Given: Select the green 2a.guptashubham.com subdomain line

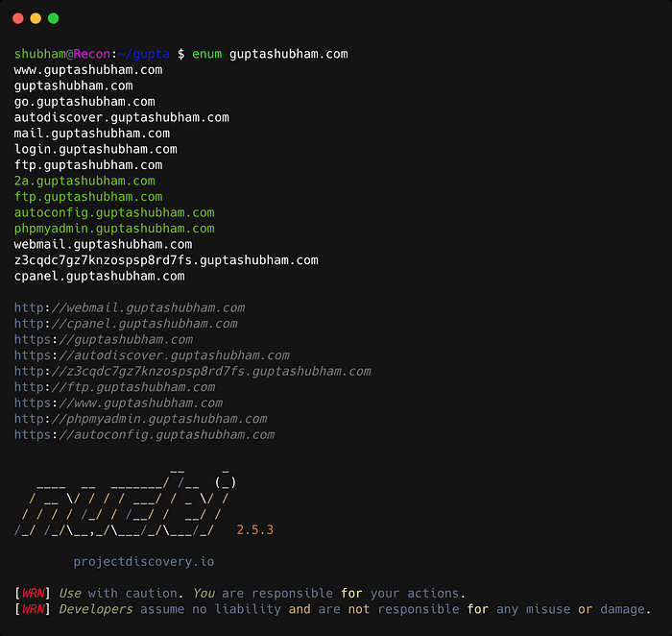Looking at the screenshot, I should tap(84, 181).
